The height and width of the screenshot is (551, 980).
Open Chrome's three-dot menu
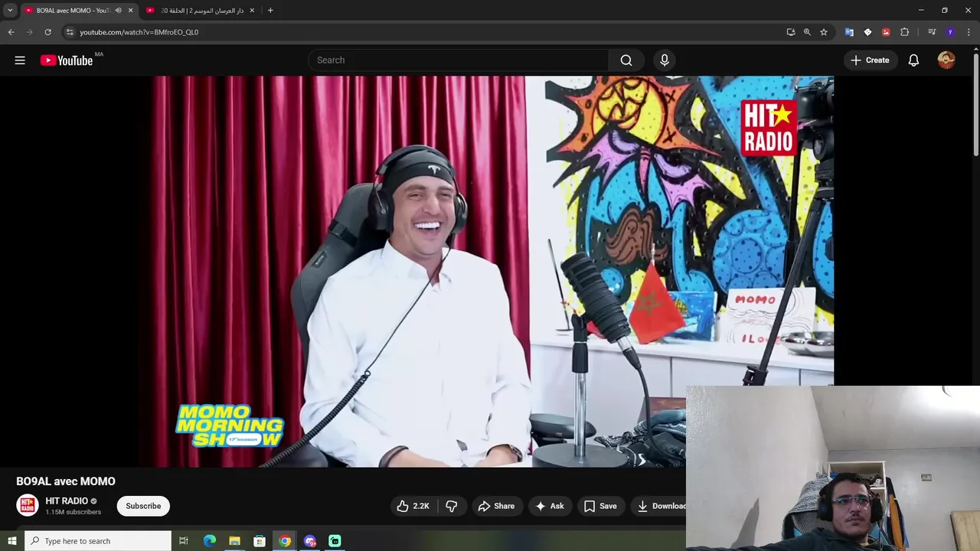click(969, 32)
